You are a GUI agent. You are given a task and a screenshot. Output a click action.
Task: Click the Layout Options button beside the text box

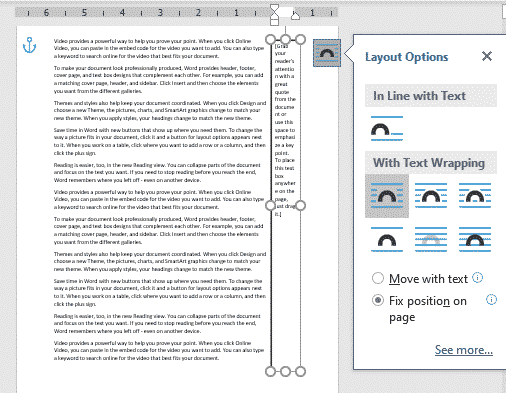[x=327, y=53]
